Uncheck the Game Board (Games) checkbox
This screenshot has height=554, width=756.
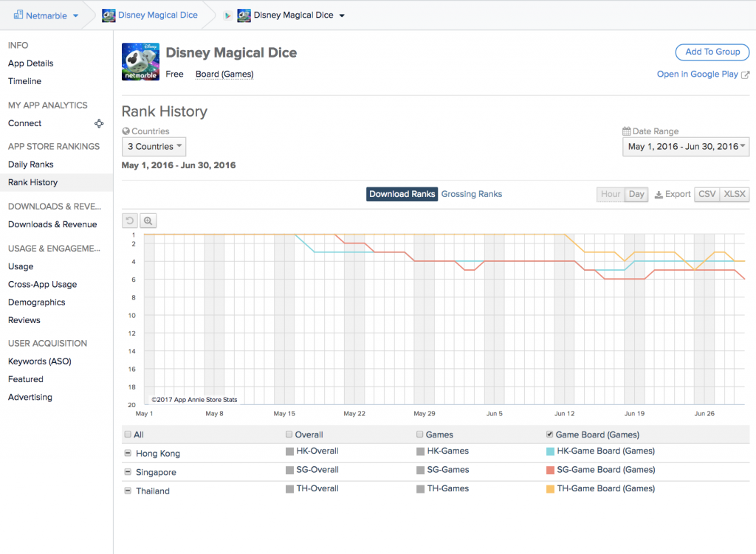(549, 434)
